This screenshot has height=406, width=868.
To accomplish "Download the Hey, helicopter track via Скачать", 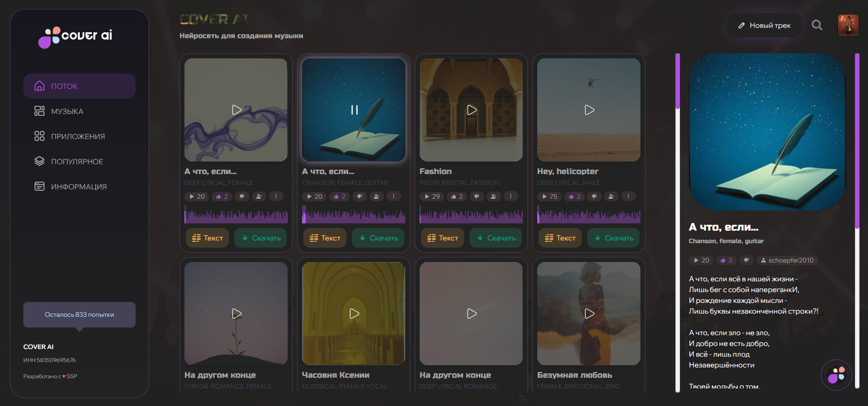I will click(614, 238).
